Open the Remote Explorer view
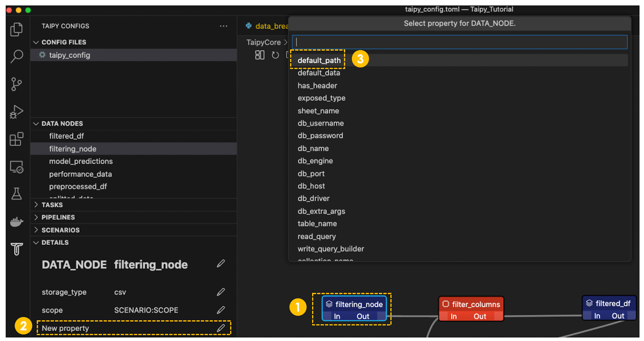644x341 pixels. point(17,167)
